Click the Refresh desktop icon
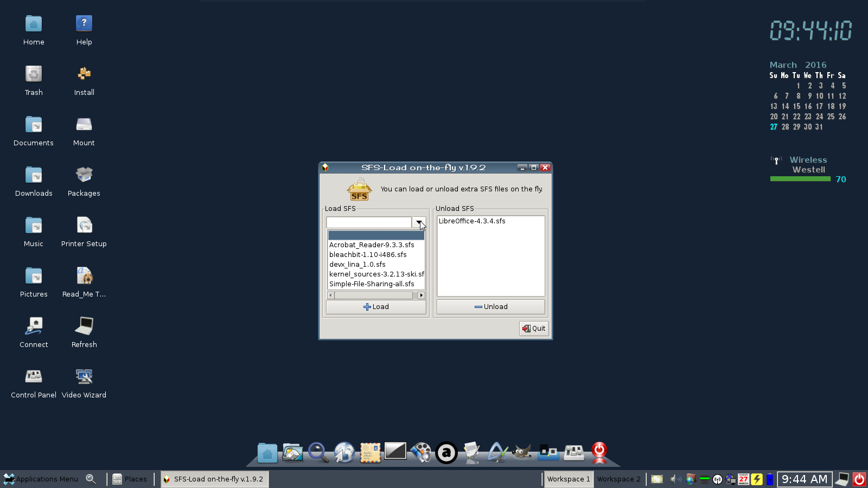Screen dimensions: 868x488 click(84, 333)
